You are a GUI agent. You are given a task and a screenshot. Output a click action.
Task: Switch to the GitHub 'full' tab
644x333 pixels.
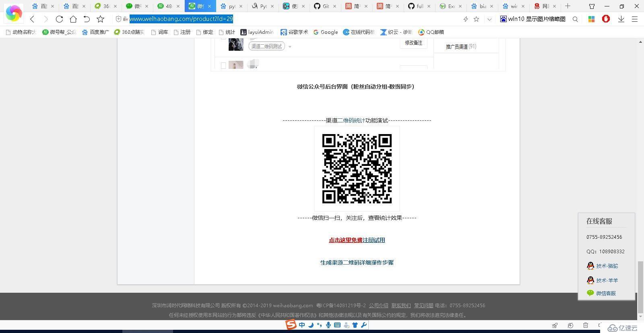[x=419, y=6]
